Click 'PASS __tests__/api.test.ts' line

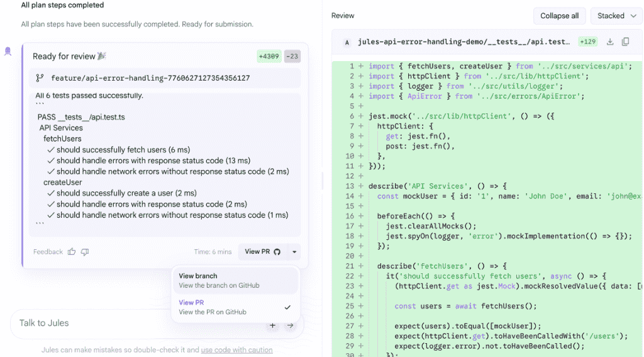(81, 117)
